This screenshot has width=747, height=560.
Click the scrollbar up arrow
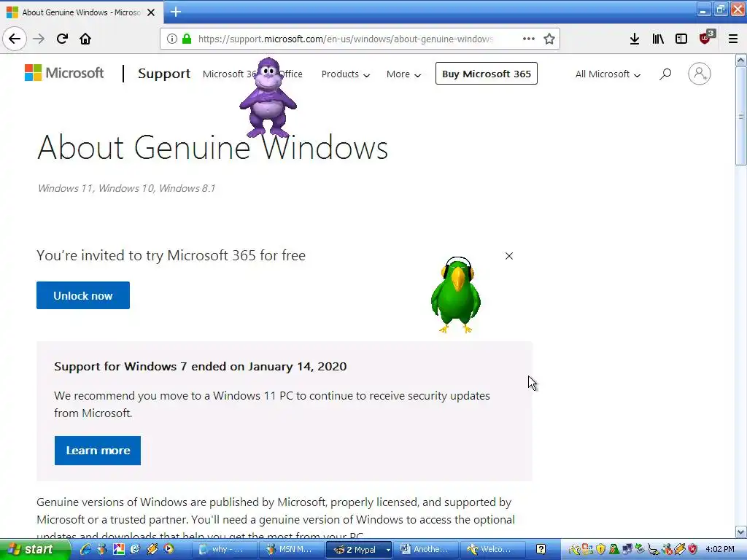click(741, 60)
